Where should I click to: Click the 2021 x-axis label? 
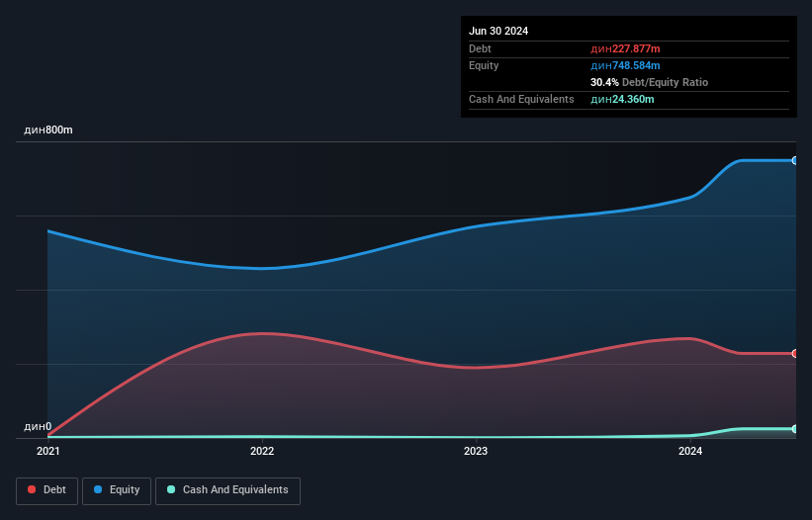48,451
